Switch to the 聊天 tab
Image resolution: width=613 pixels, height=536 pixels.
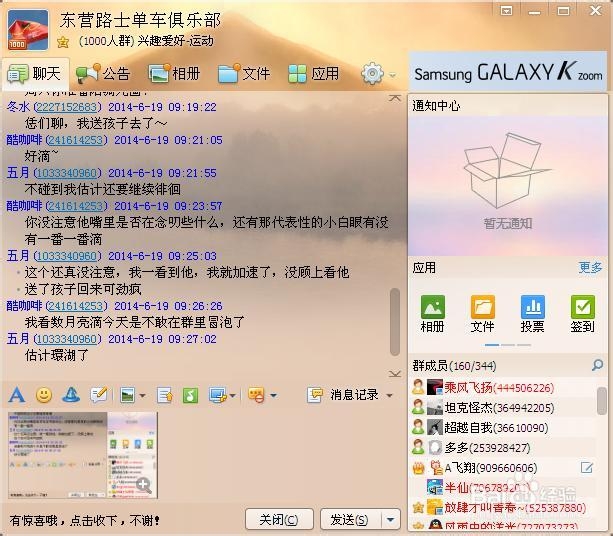pos(35,73)
